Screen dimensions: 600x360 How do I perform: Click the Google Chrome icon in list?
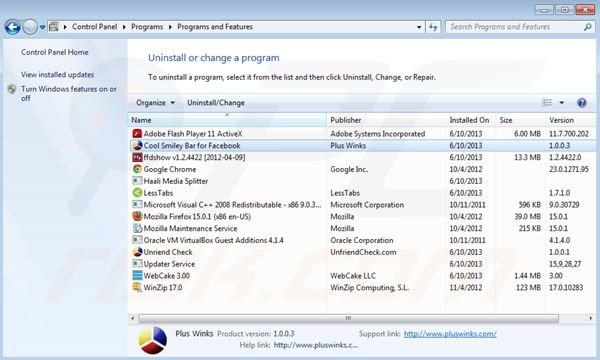point(137,169)
